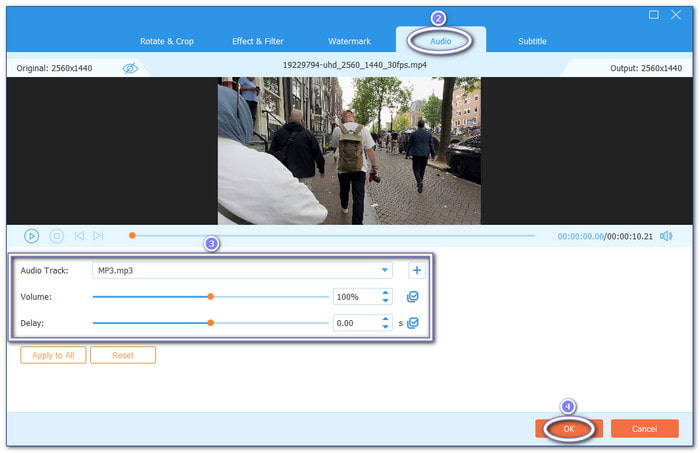Viewport: 700px width, 453px height.
Task: Decrease delay with down arrow
Action: point(385,327)
